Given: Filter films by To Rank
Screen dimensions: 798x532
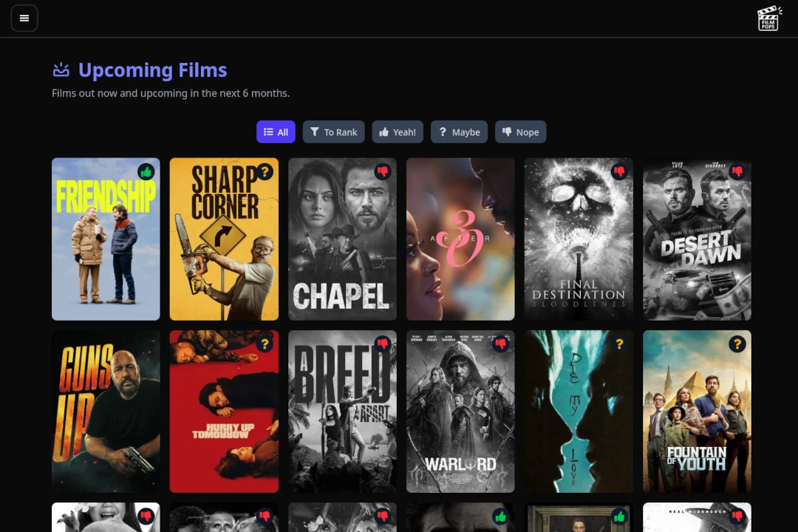Looking at the screenshot, I should 333,132.
